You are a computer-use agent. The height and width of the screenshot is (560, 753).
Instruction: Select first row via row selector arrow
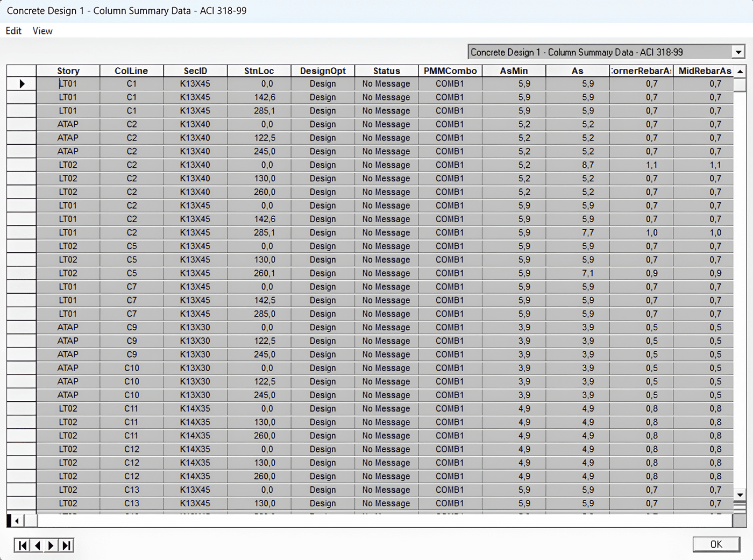coord(22,84)
